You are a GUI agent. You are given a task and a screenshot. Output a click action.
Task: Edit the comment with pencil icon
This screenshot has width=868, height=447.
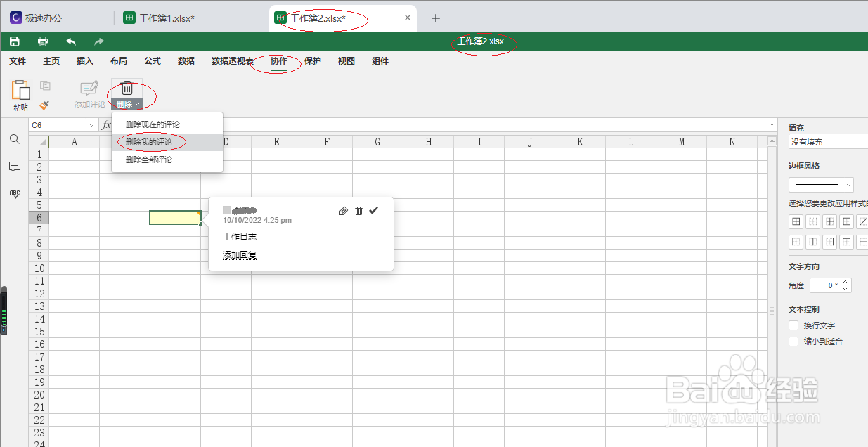[343, 210]
